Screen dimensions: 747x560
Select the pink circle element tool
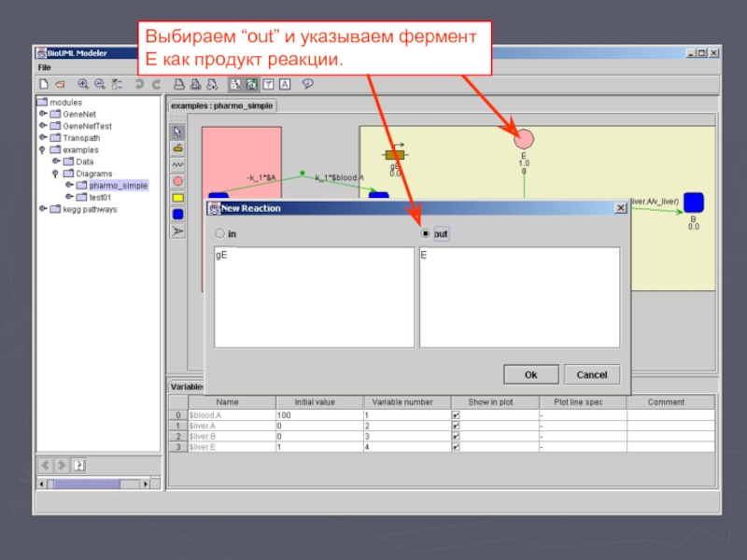point(177,181)
